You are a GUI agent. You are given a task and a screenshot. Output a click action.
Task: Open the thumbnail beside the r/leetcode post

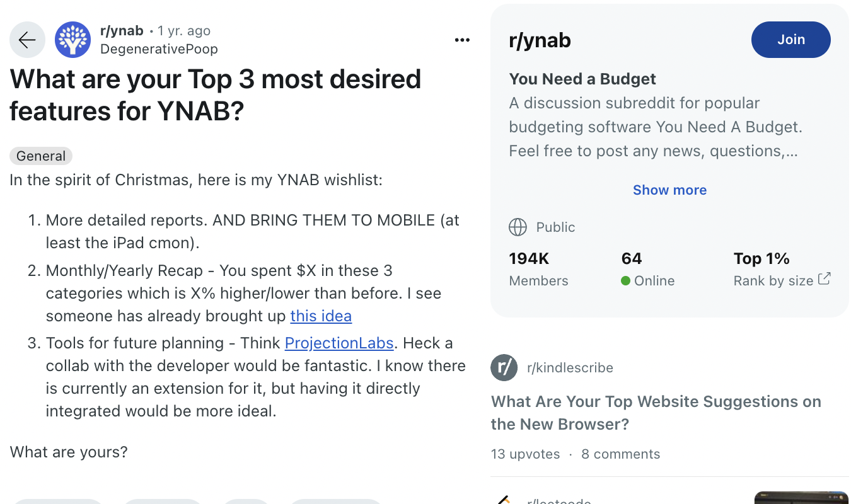tap(801, 498)
